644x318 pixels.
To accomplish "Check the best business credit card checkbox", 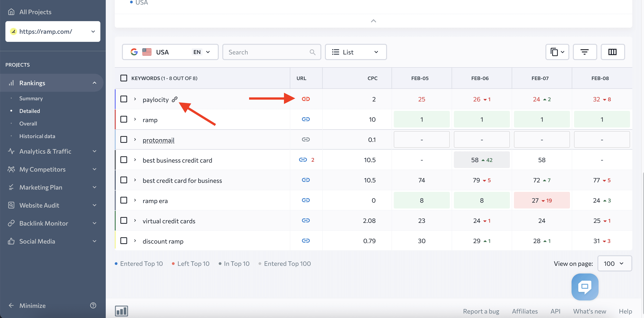I will pos(124,160).
